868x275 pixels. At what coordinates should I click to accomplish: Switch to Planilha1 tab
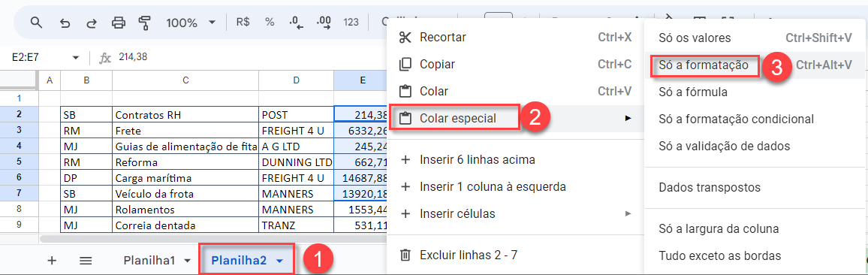[x=149, y=260]
